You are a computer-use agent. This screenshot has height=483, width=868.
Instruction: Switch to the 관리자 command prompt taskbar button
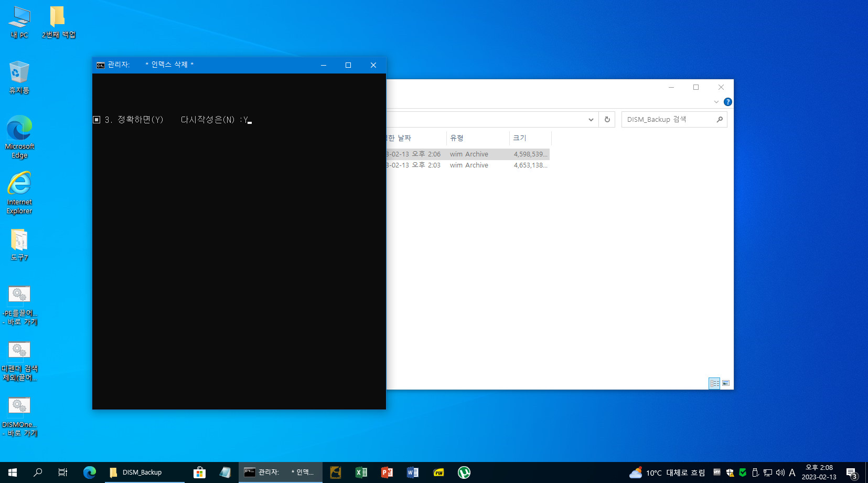tap(280, 472)
